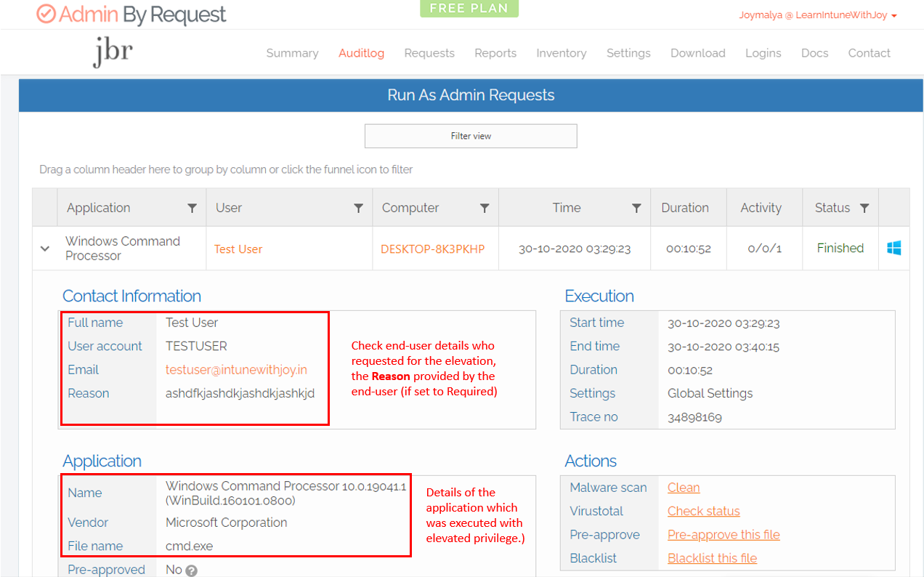Click the Status column header
924x577 pixels.
coord(840,208)
